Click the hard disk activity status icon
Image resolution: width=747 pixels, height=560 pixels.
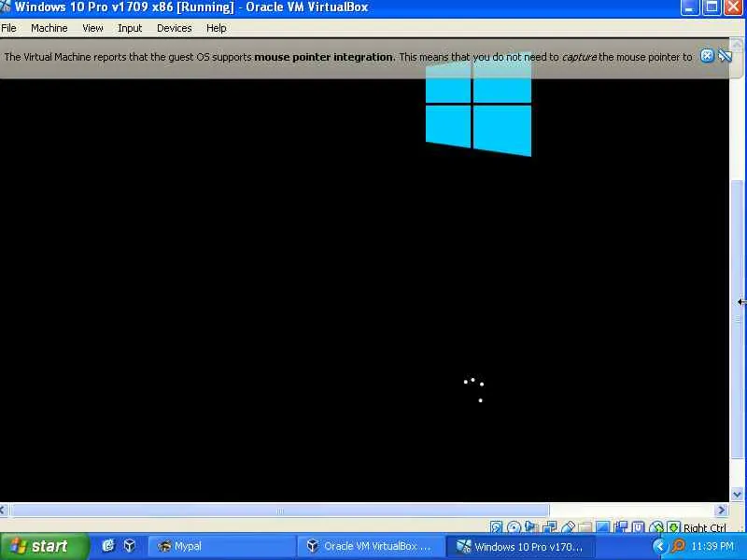[x=496, y=526]
